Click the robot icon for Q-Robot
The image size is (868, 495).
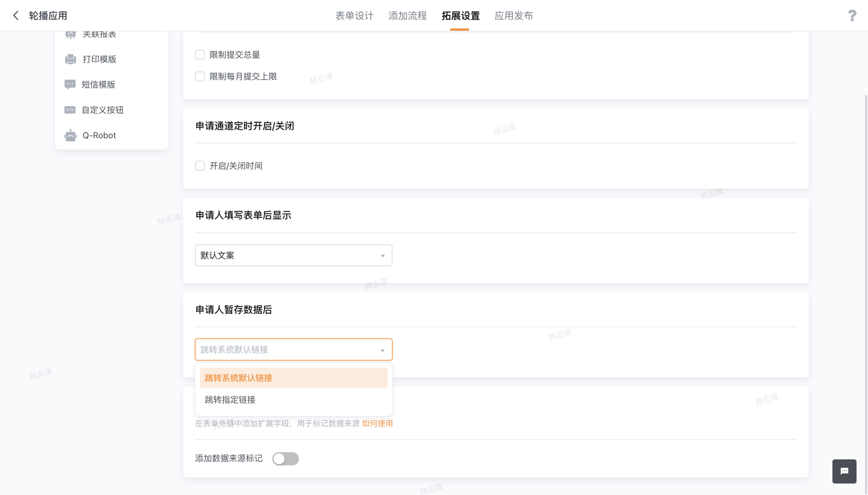(x=70, y=135)
